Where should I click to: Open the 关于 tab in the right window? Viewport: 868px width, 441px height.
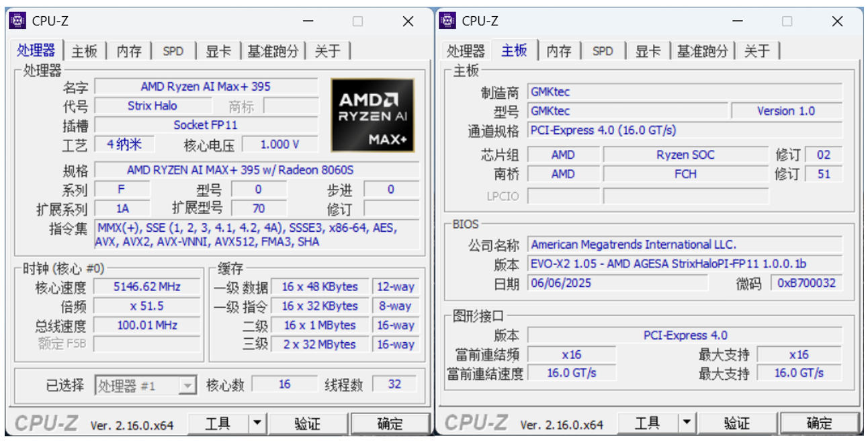pos(757,51)
